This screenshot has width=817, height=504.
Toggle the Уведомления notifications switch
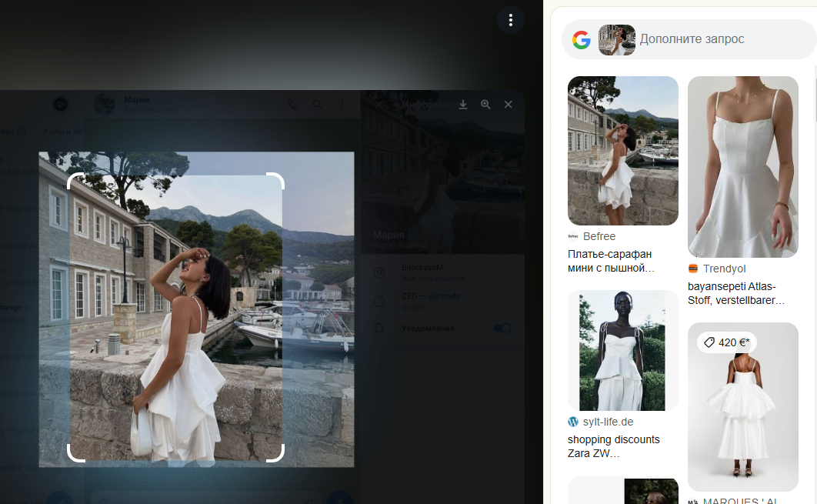(x=502, y=329)
